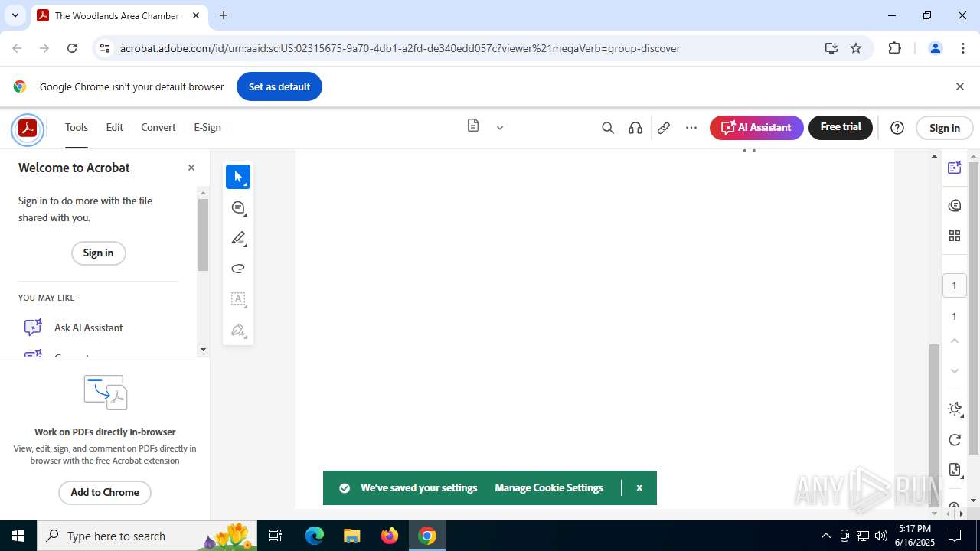Click the address bar URL
980x551 pixels.
point(400,48)
